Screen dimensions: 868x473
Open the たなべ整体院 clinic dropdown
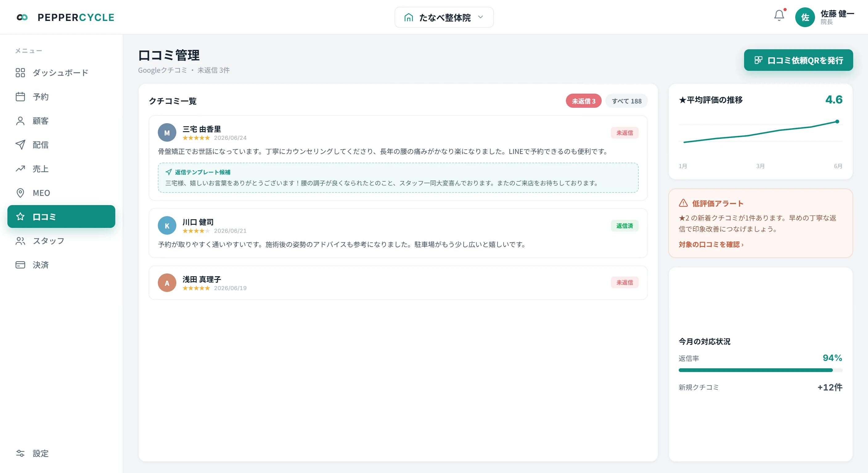tap(444, 17)
